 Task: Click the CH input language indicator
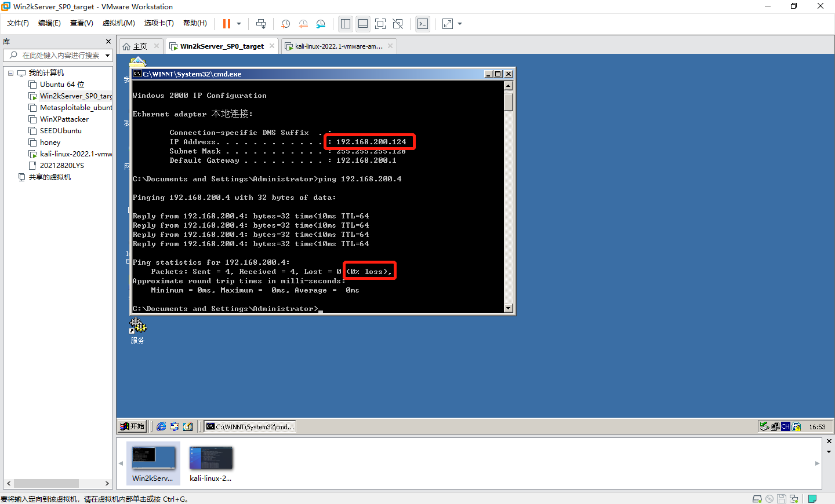(786, 426)
